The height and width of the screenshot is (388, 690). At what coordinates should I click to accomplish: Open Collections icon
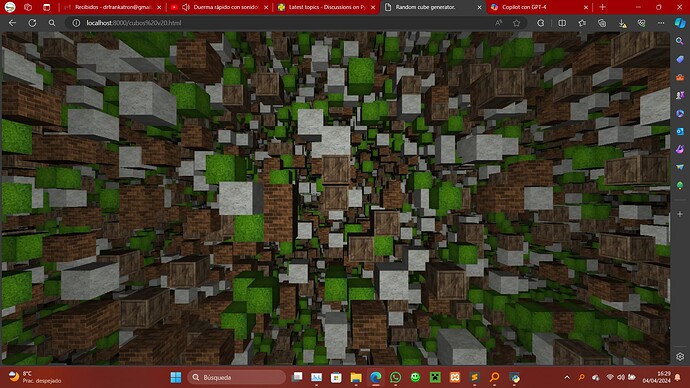[x=602, y=23]
